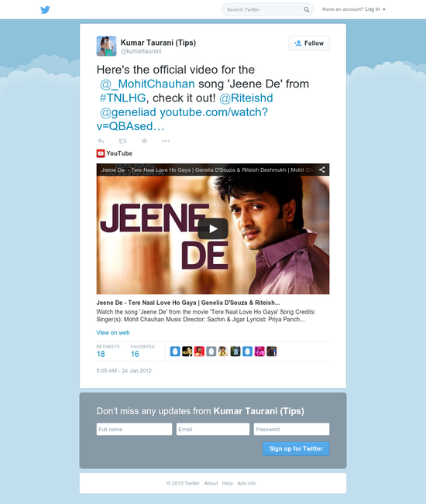This screenshot has width=426, height=504.
Task: Click the Sign up for Twitter button
Action: pyautogui.click(x=296, y=449)
